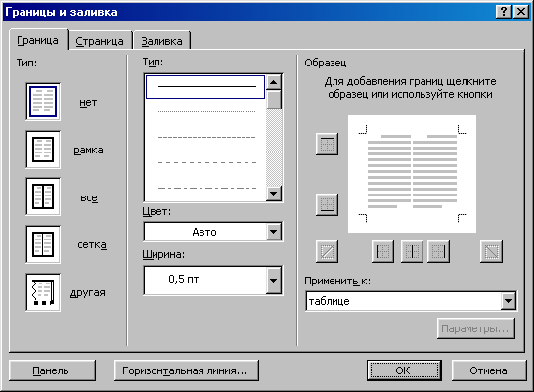534x392 pixels.
Task: Choose the 'рамка' box border icon
Action: (43, 150)
